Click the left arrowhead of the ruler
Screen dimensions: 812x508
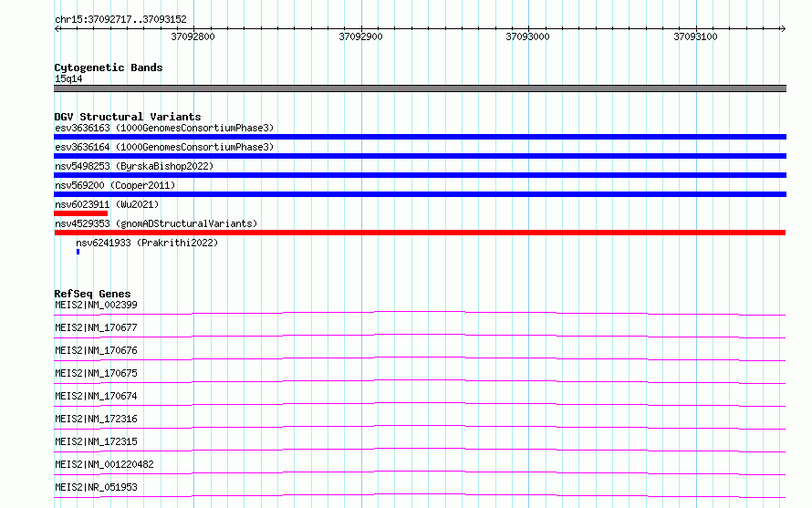(57, 28)
